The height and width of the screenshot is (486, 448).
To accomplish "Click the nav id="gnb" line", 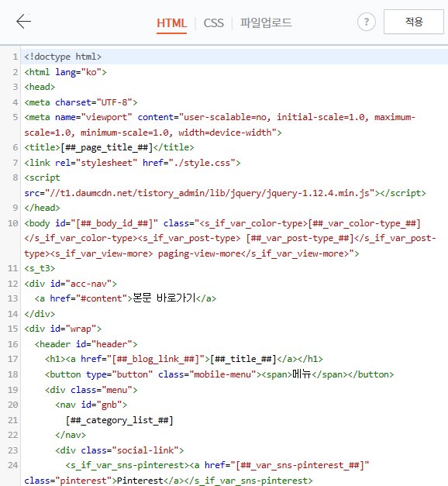I will point(91,405).
